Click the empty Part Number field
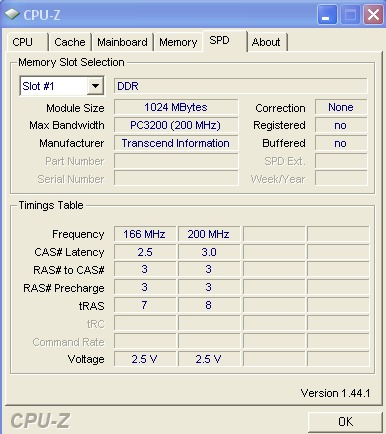The height and width of the screenshot is (434, 386). pyautogui.click(x=176, y=161)
